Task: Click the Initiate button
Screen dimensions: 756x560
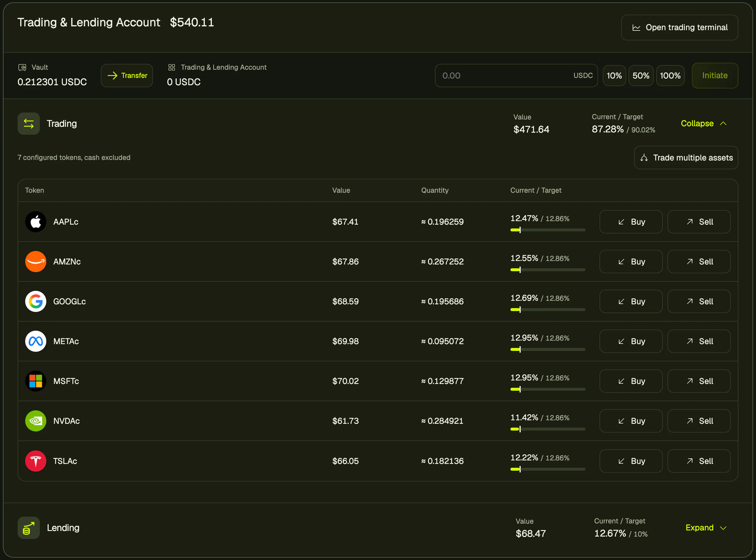Action: point(715,76)
